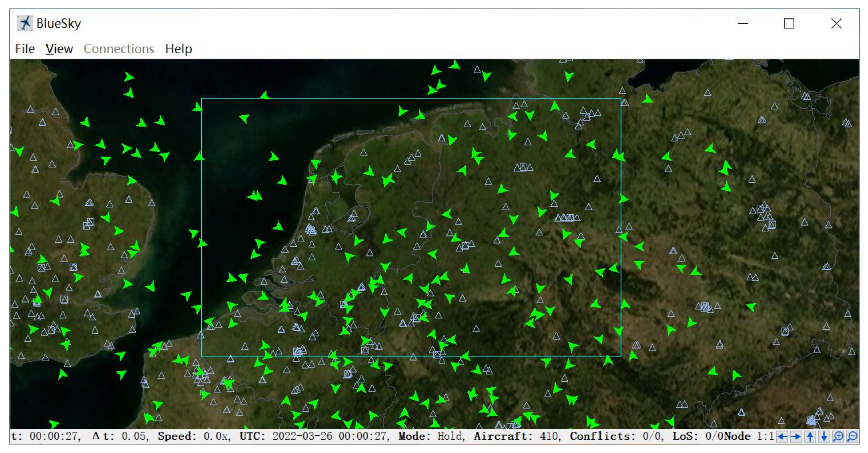
Task: Zoom in using the magnifier plus icon
Action: [838, 436]
